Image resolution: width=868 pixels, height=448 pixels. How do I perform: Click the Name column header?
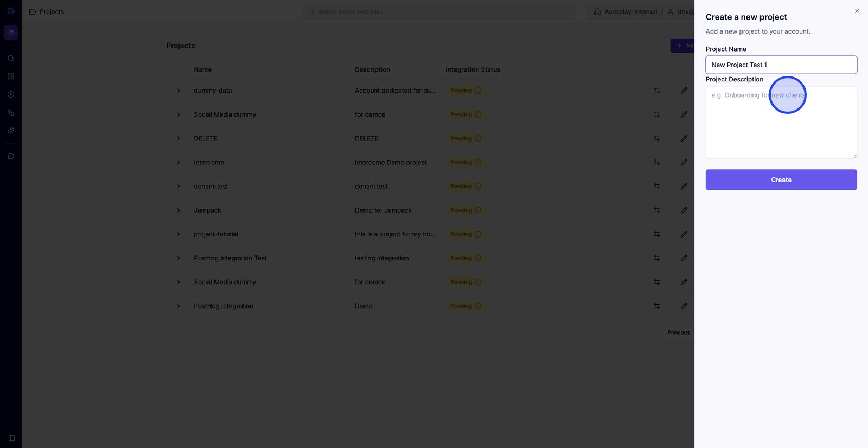coord(203,70)
